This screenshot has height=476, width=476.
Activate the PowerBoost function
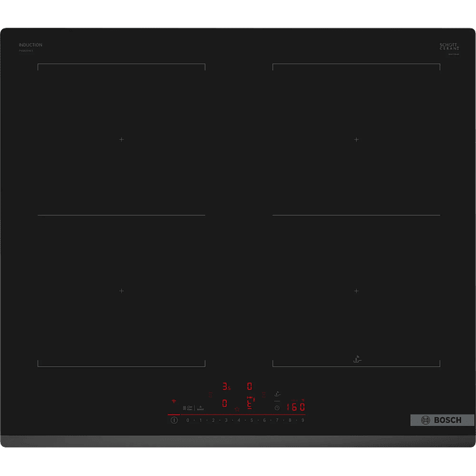pos(201,408)
